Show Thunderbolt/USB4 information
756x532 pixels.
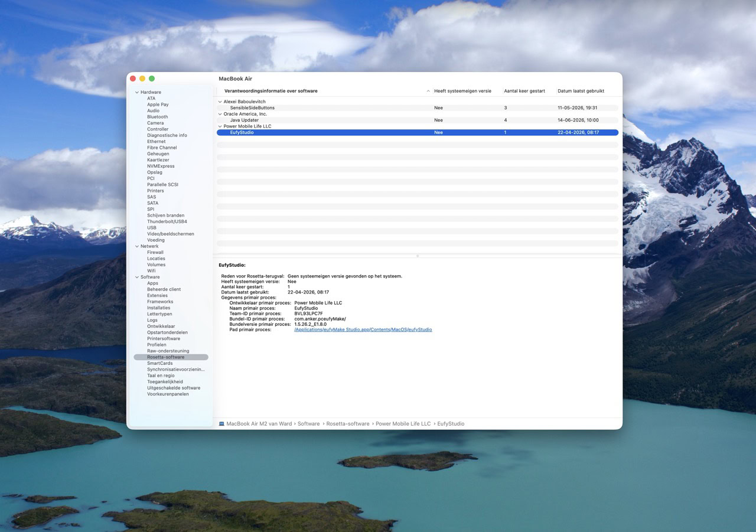[x=167, y=221]
